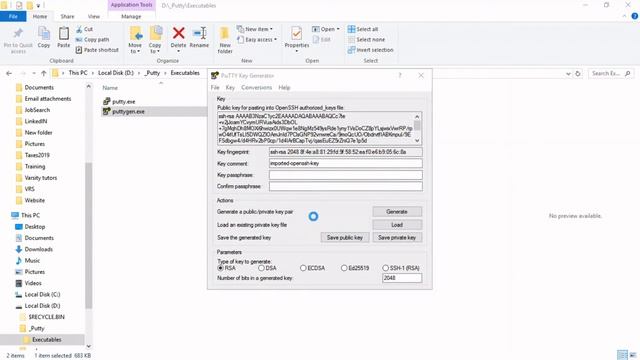Click the Up one level arrow
This screenshot has height=360, width=640.
coord(44,73)
